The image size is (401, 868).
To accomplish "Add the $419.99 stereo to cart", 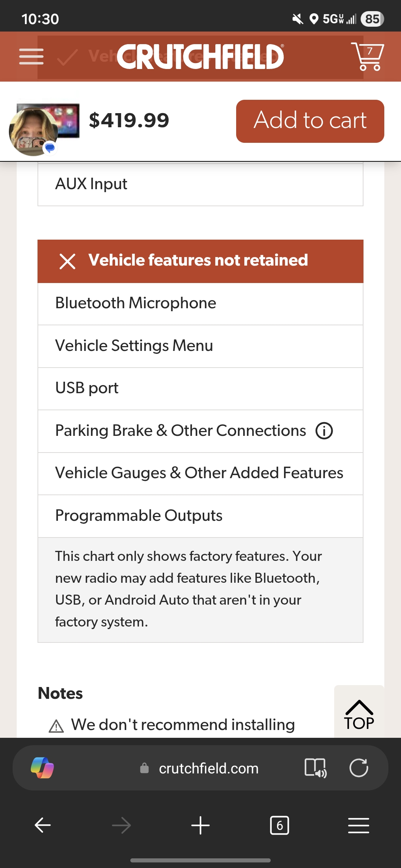I will pyautogui.click(x=310, y=121).
